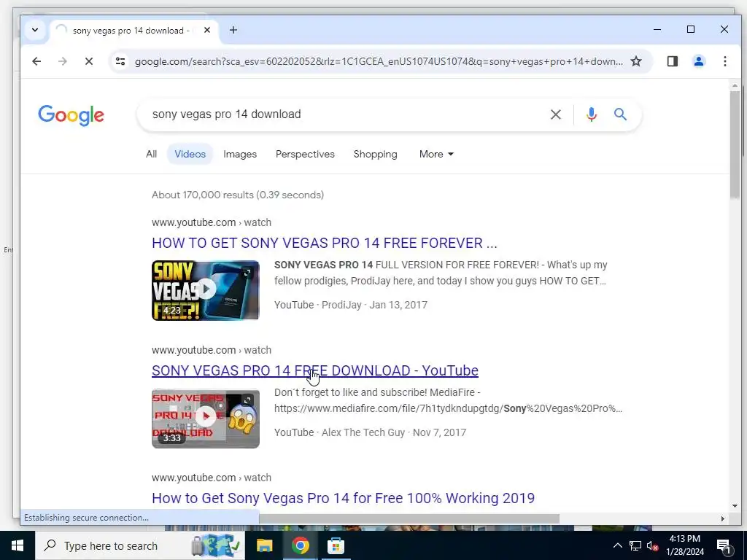
Task: Open a new tab with plus button
Action: 233,30
